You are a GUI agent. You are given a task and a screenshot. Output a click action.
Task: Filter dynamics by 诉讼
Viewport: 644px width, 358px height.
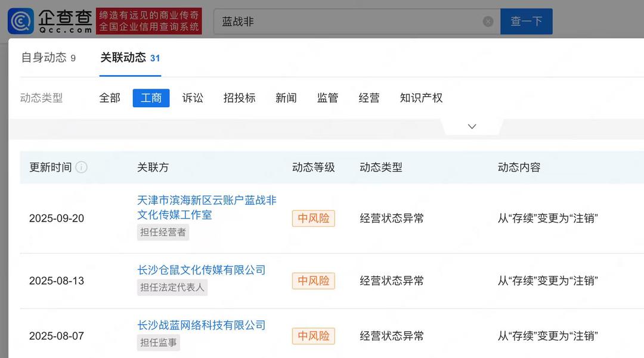(193, 98)
